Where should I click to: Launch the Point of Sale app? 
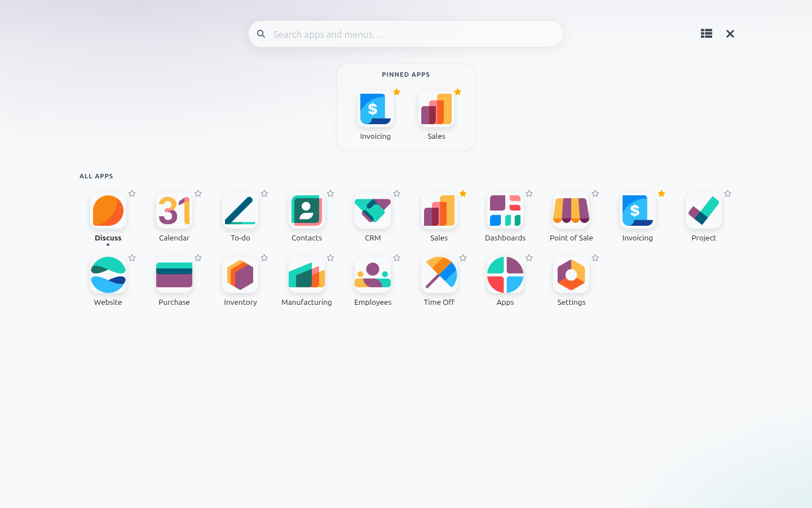571,211
